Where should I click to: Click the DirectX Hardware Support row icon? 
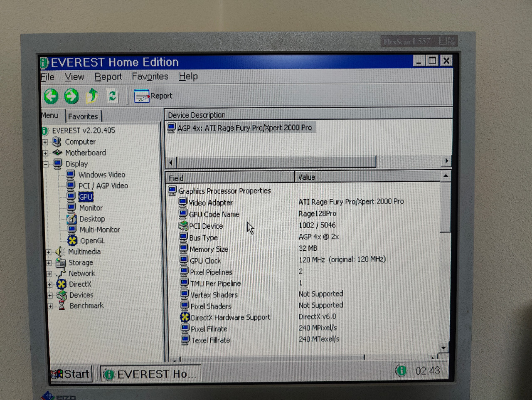(185, 317)
